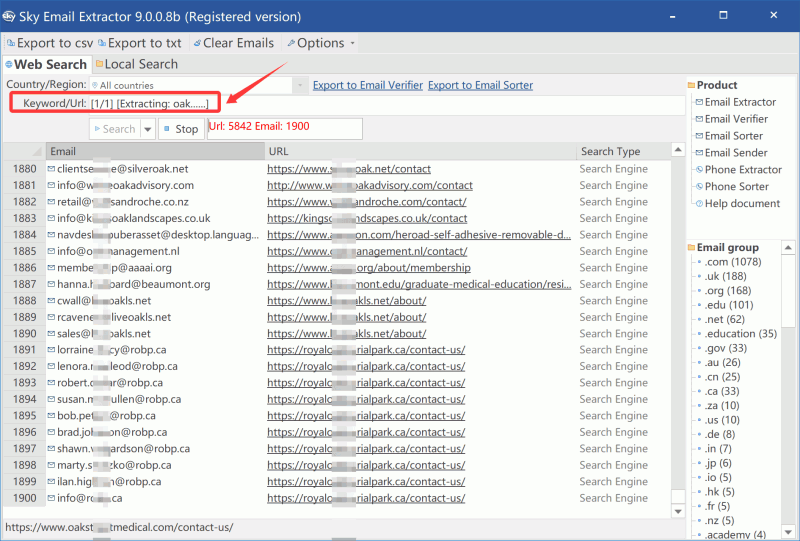The image size is (800, 541).
Task: Select the .de (8) email group
Action: (720, 434)
